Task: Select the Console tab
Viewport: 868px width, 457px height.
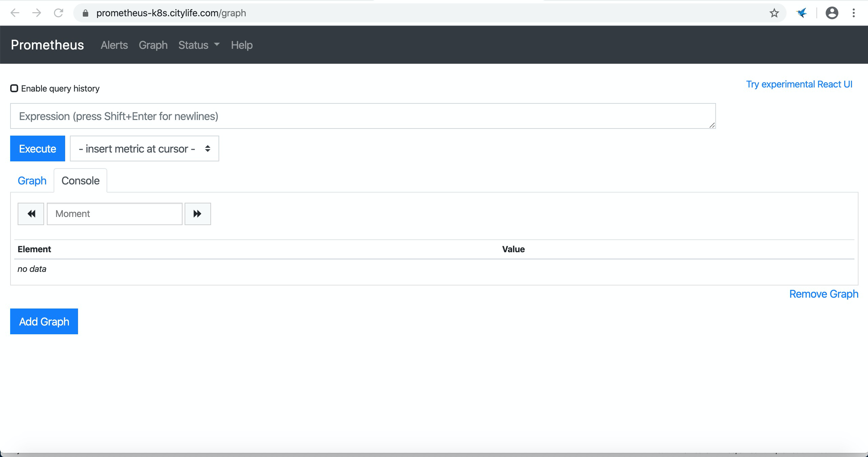Action: tap(80, 181)
